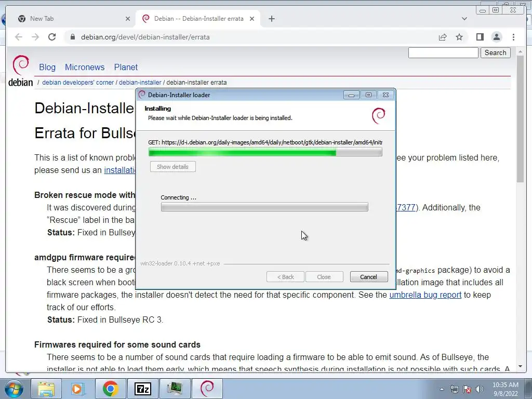532x399 pixels.
Task: Click the network tray icon
Action: click(x=454, y=389)
